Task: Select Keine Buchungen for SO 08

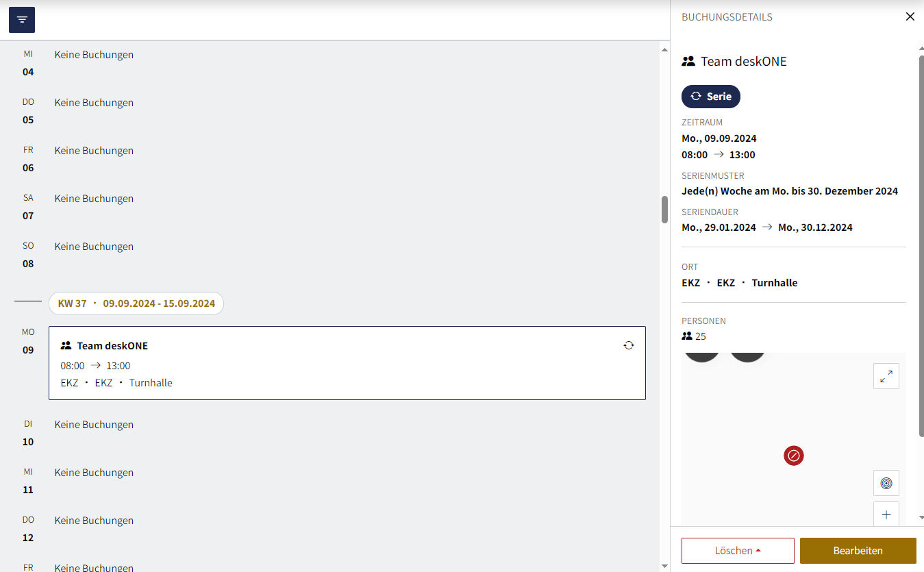Action: pyautogui.click(x=94, y=247)
